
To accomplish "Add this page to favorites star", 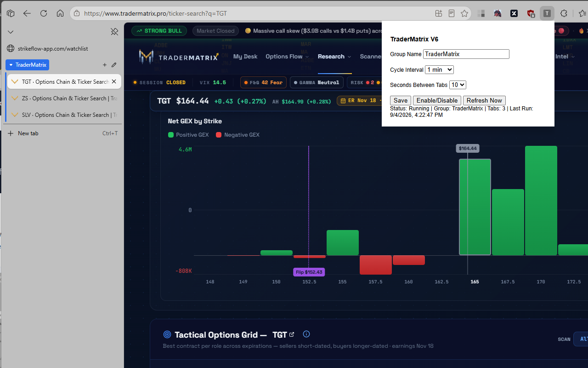I will coord(464,13).
